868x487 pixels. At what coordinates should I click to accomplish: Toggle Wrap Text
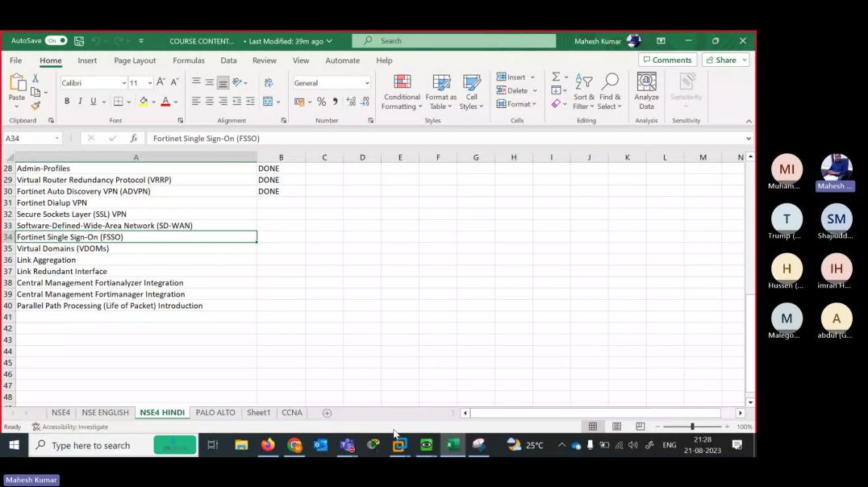pyautogui.click(x=269, y=82)
